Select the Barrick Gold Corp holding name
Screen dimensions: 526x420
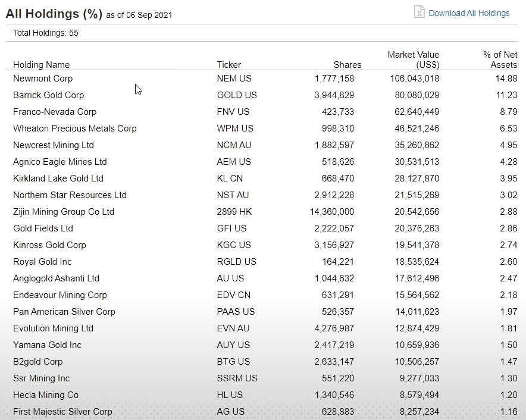tap(48, 95)
